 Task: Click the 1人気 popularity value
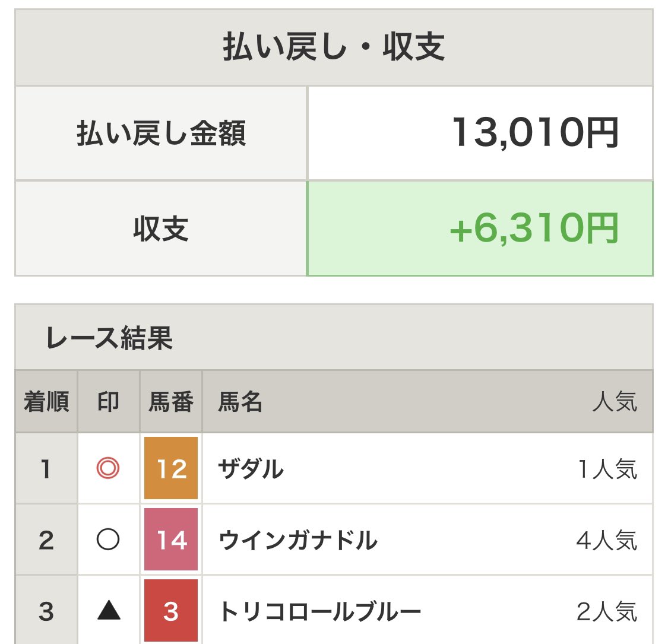pos(607,469)
